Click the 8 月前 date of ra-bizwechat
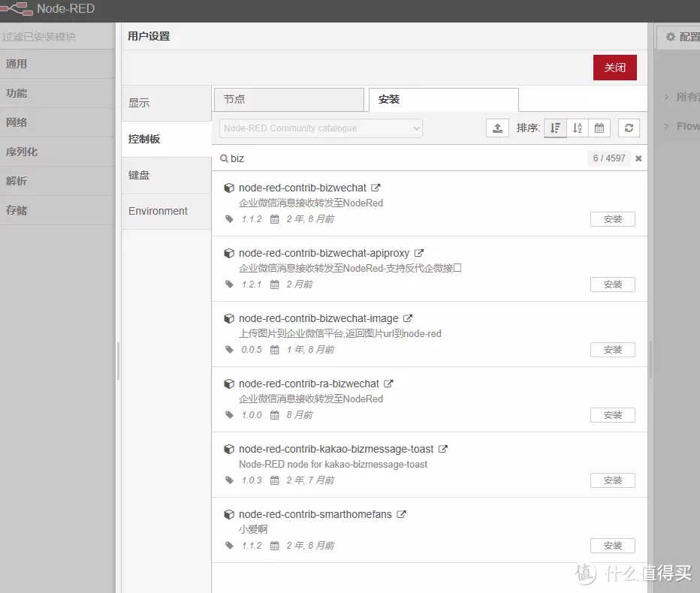This screenshot has height=593, width=700. pyautogui.click(x=300, y=415)
